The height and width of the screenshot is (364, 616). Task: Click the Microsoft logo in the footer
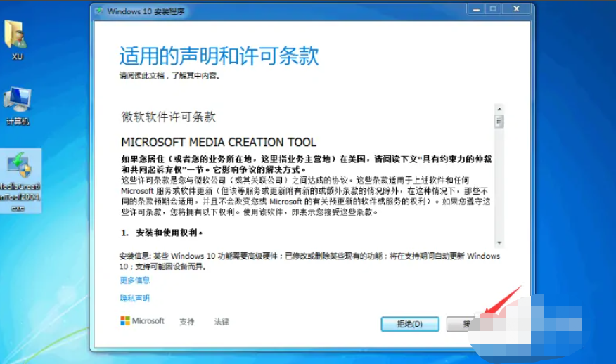pos(142,321)
